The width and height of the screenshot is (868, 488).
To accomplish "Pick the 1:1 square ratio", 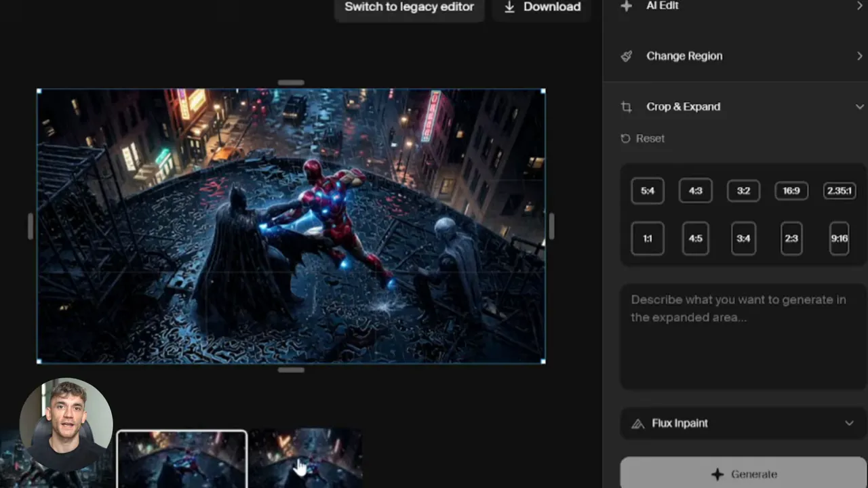I will (648, 239).
